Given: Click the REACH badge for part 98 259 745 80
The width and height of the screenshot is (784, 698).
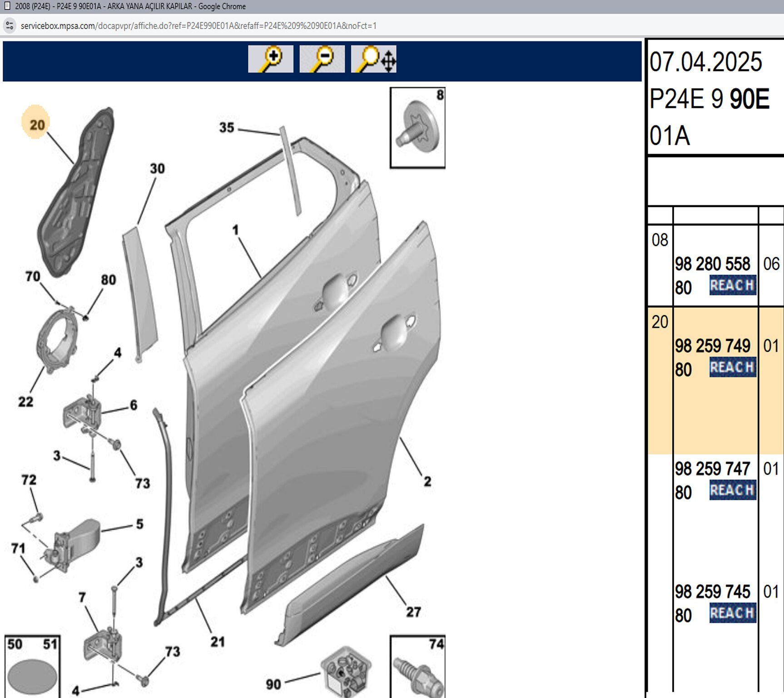Looking at the screenshot, I should [732, 613].
